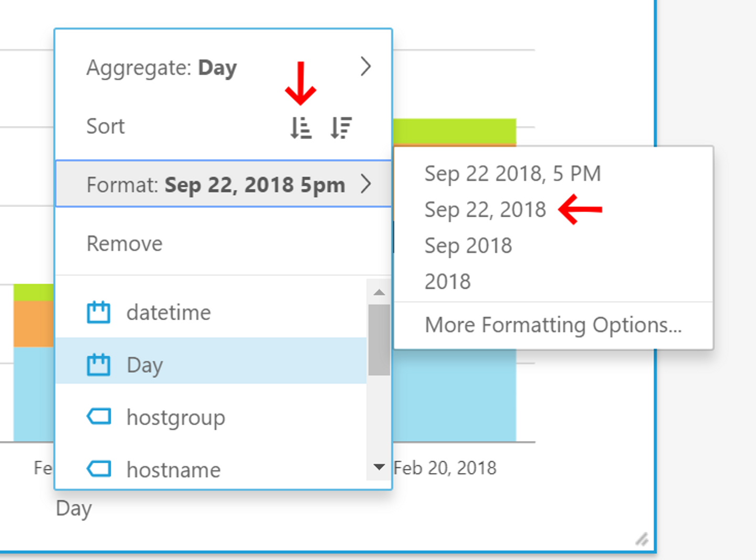Choose the Sep 22 2018, 5 PM format
Viewport: 756px width, 560px height.
click(512, 174)
